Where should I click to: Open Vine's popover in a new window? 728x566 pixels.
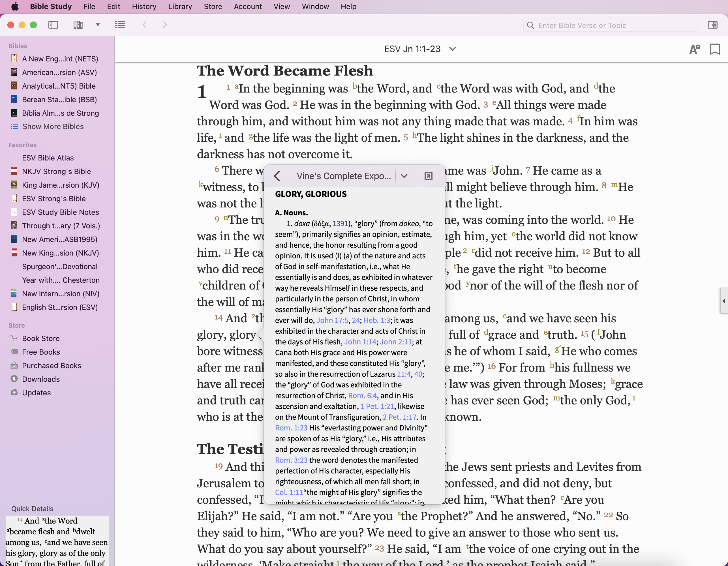tap(428, 176)
